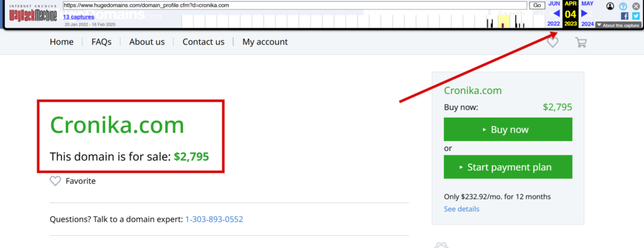Jump to 2022 captures

coord(553,24)
